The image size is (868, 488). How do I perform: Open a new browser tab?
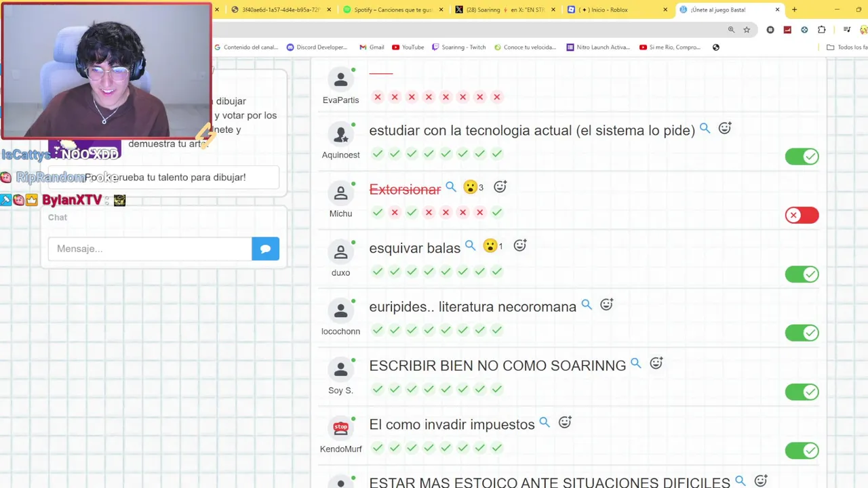pyautogui.click(x=794, y=9)
